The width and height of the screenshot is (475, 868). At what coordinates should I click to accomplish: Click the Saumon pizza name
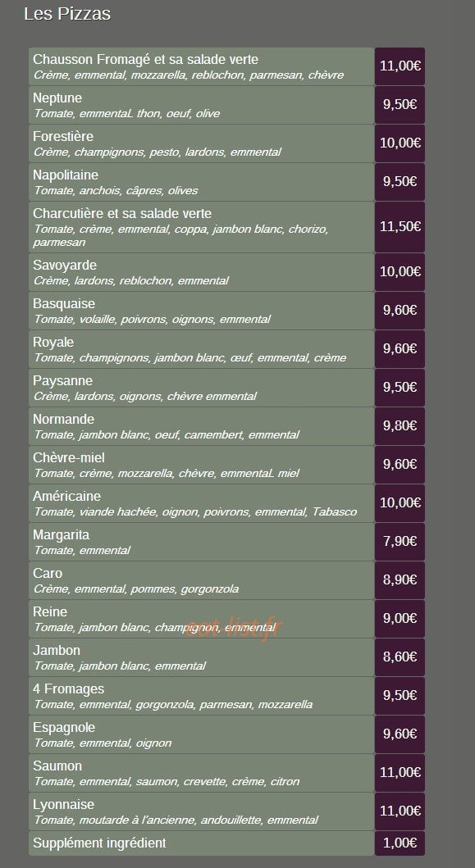coord(57,766)
